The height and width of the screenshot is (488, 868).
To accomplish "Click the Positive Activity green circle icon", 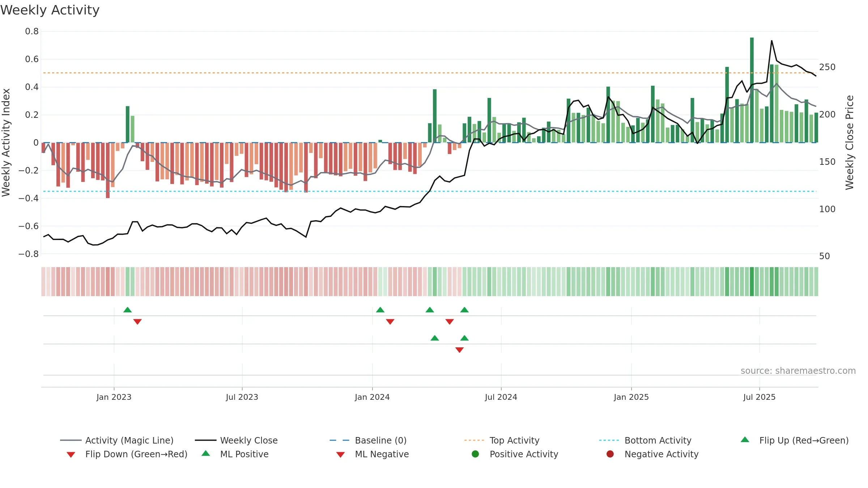I will [475, 454].
